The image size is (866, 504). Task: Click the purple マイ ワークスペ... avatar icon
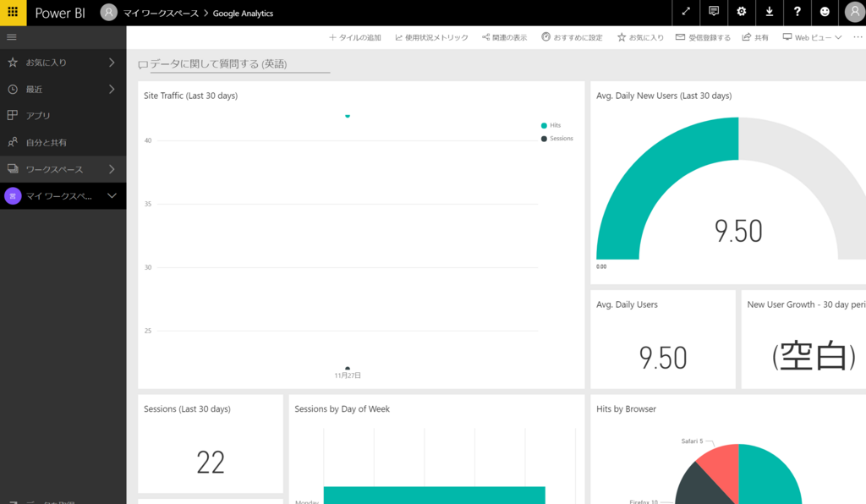point(13,195)
